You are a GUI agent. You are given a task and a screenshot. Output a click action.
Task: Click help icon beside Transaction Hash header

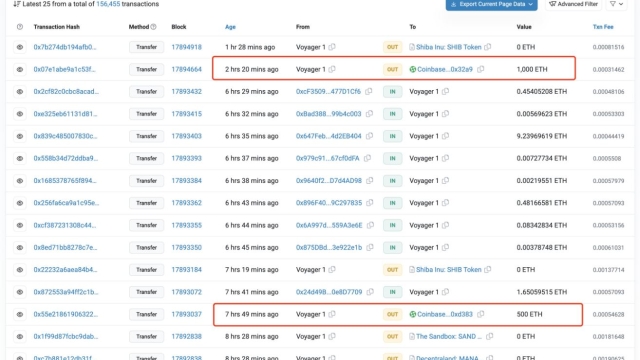point(20,27)
